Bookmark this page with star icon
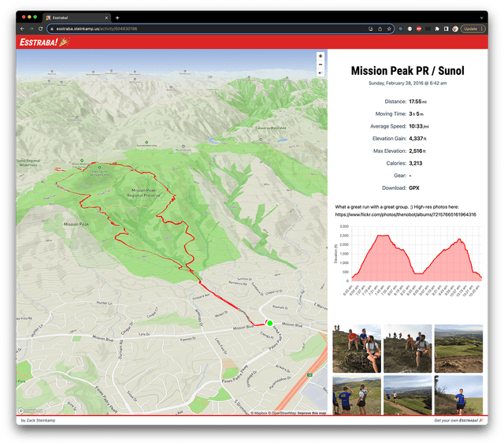Screen dimensions: 504x446 (x=390, y=28)
